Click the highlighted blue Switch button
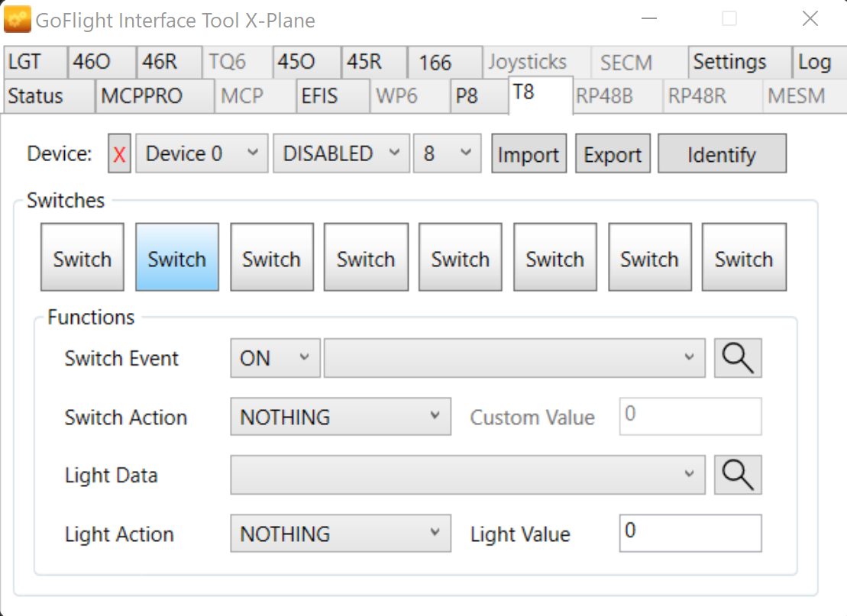Viewport: 847px width, 616px height. point(177,257)
